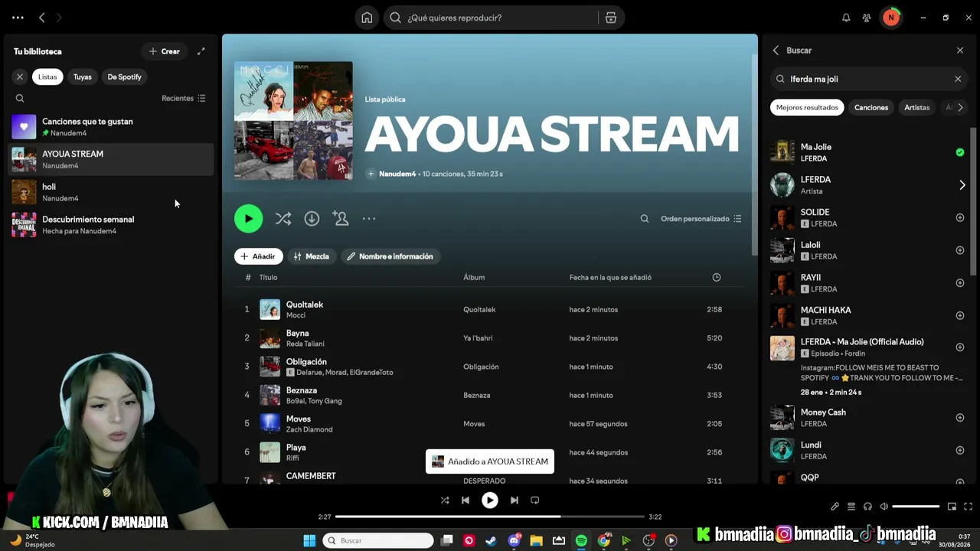Open the Orden personalizado dropdown
Screen dimensions: 980x551
pyautogui.click(x=701, y=219)
